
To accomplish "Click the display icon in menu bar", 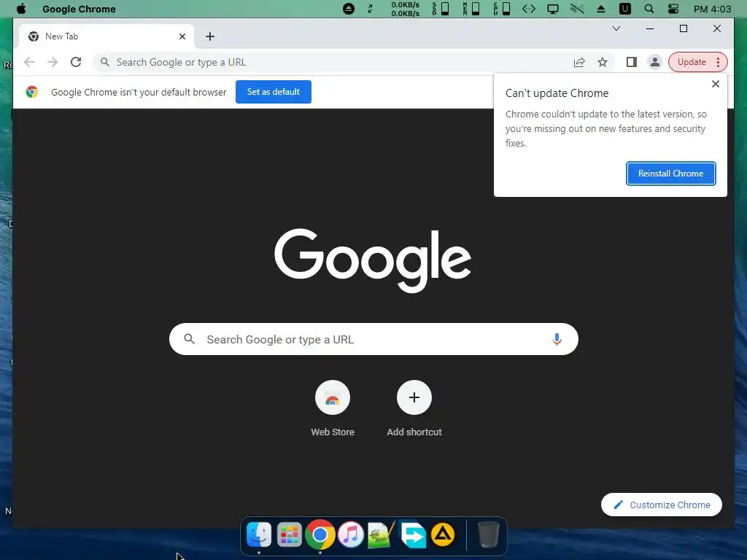I will point(553,9).
